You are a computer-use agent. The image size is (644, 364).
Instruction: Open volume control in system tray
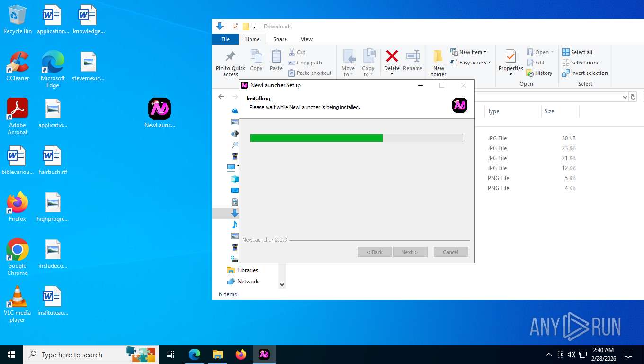point(572,355)
